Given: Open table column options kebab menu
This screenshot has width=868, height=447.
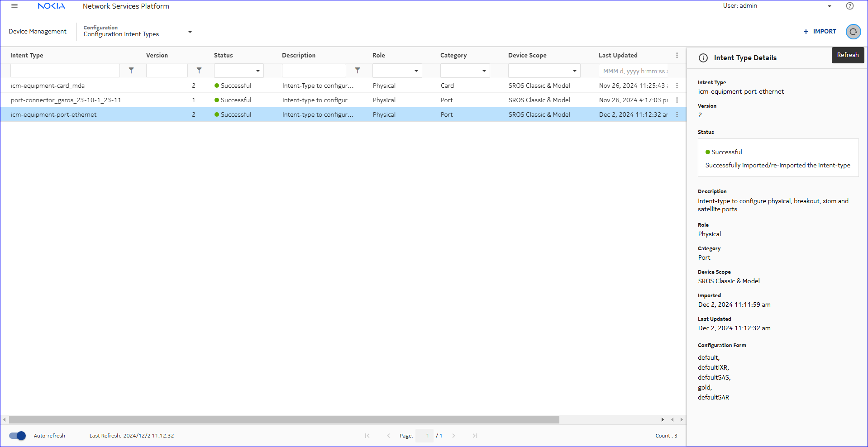Looking at the screenshot, I should (x=677, y=55).
